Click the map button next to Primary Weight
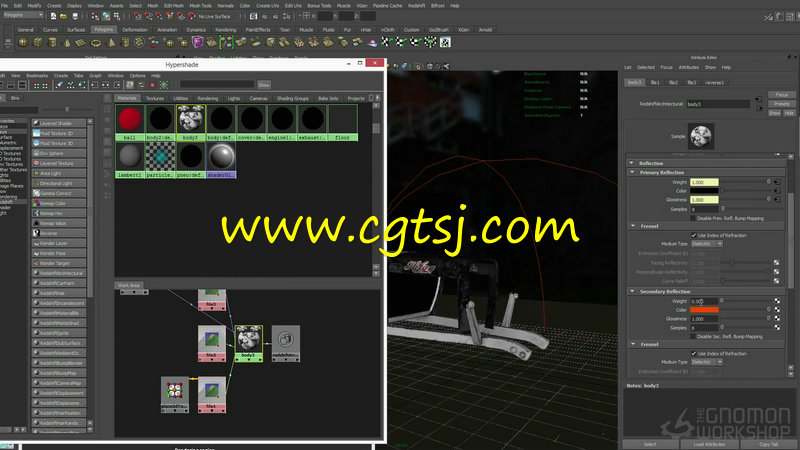The image size is (800, 450). 777,182
